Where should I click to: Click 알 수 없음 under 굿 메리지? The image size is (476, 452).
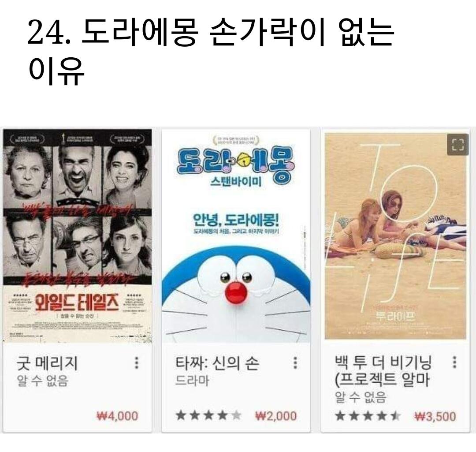click(x=42, y=381)
